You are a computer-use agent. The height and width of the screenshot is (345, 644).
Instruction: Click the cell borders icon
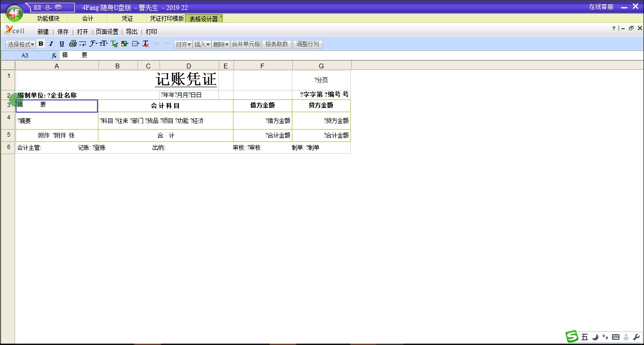[135, 43]
